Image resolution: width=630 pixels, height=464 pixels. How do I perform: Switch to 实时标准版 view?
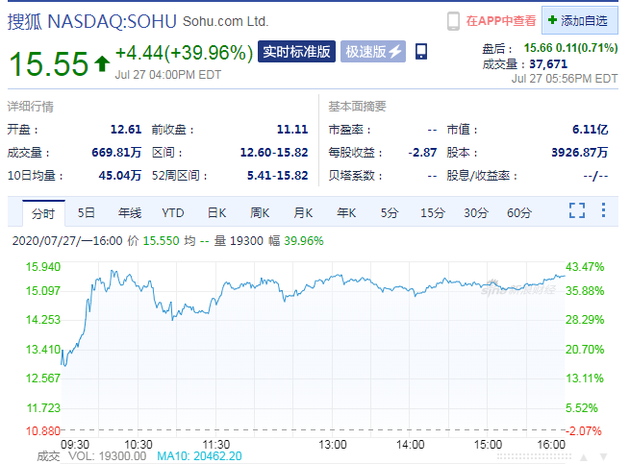(x=297, y=51)
